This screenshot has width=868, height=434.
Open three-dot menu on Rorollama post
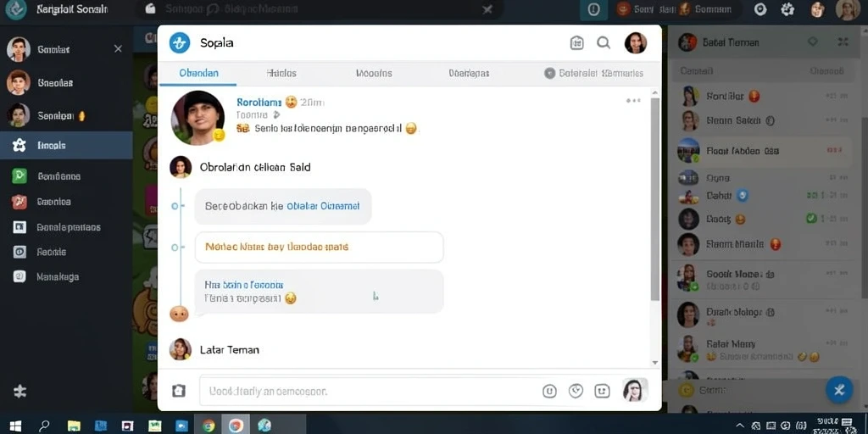[x=633, y=101]
